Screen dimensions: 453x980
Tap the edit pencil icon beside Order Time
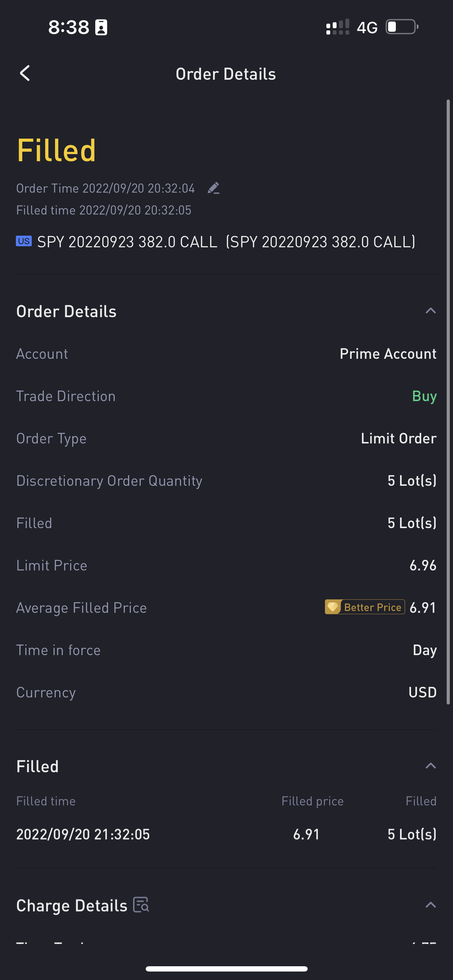[x=213, y=188]
